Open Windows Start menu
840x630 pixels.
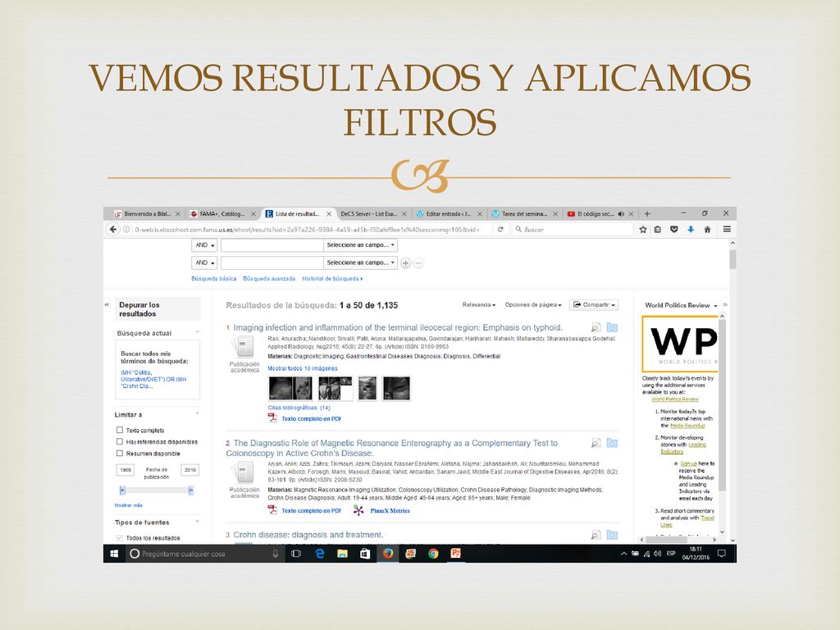click(114, 554)
